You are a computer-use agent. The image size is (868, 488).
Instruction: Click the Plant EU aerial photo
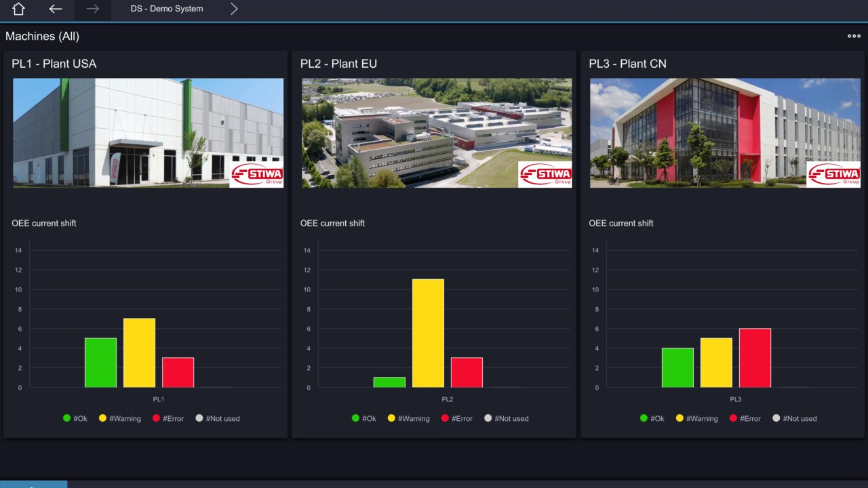coord(437,133)
